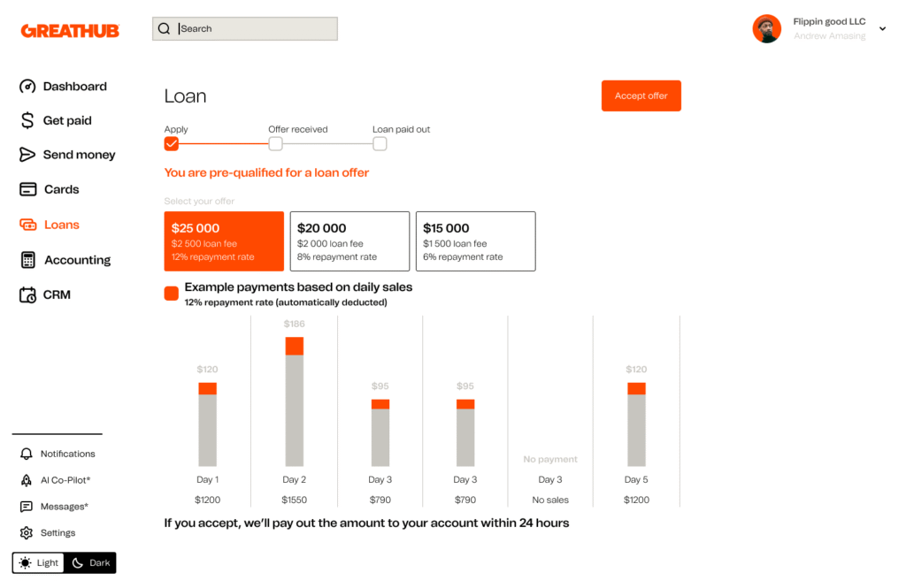Click the Accounting calculator icon
Screen dimensions: 906x588
coord(27,260)
